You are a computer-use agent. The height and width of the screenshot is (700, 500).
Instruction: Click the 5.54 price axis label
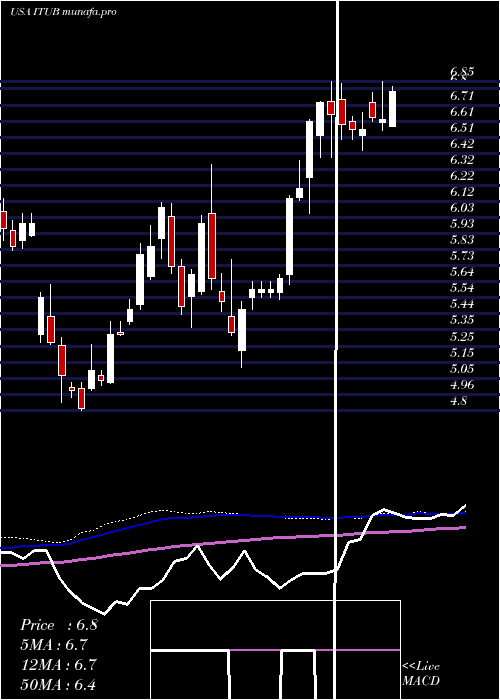[462, 288]
